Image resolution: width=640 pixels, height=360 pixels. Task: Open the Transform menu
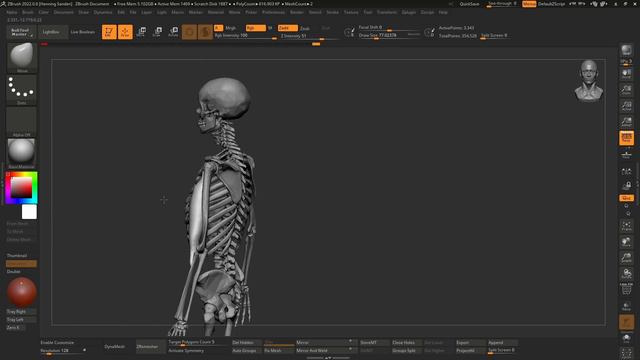(387, 13)
